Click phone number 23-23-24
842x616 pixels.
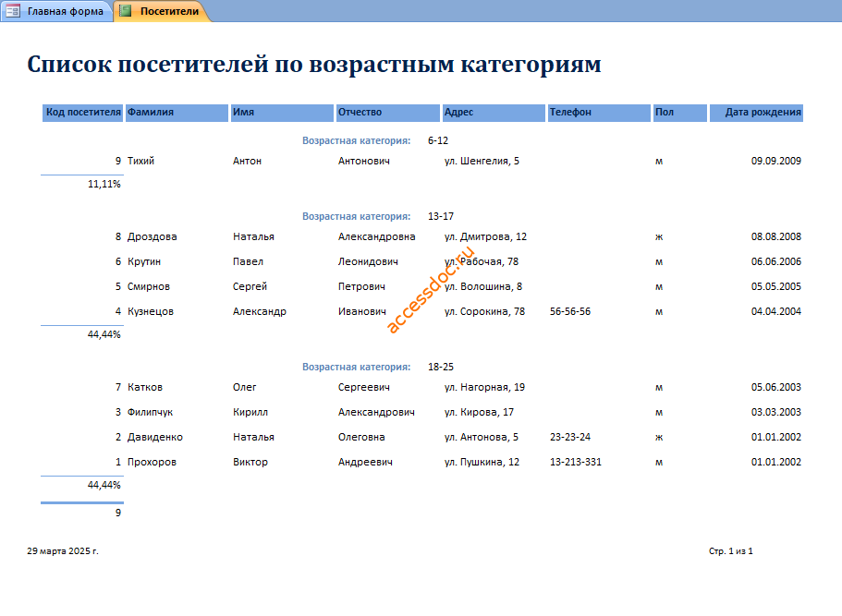pyautogui.click(x=570, y=438)
